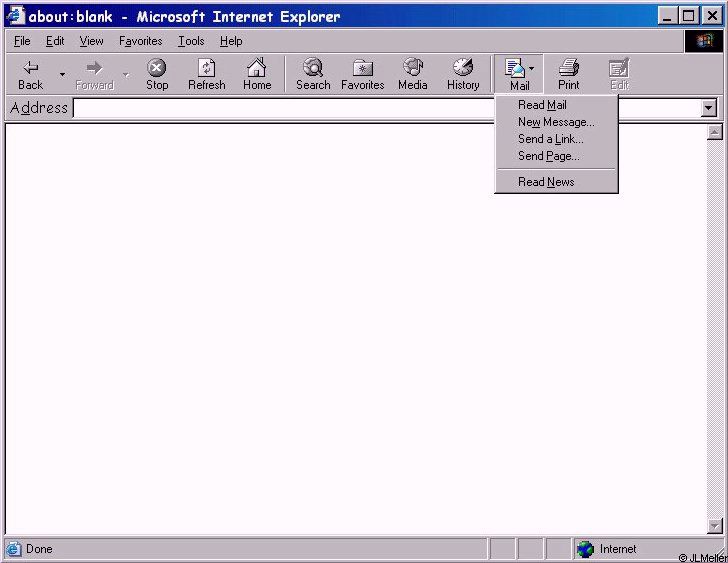This screenshot has width=728, height=563.
Task: Click the page icon in status bar
Action: point(13,549)
